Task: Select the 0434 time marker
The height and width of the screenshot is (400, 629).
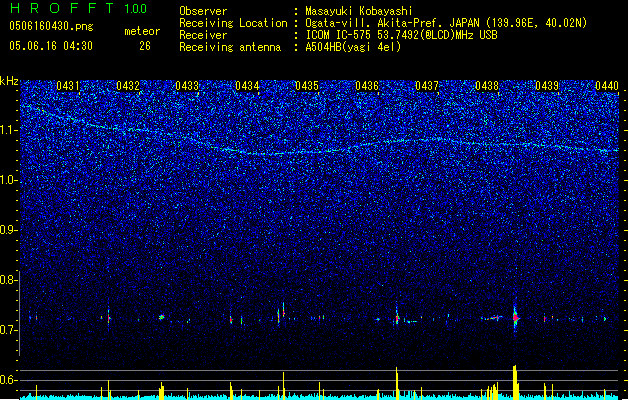Action: coord(247,85)
